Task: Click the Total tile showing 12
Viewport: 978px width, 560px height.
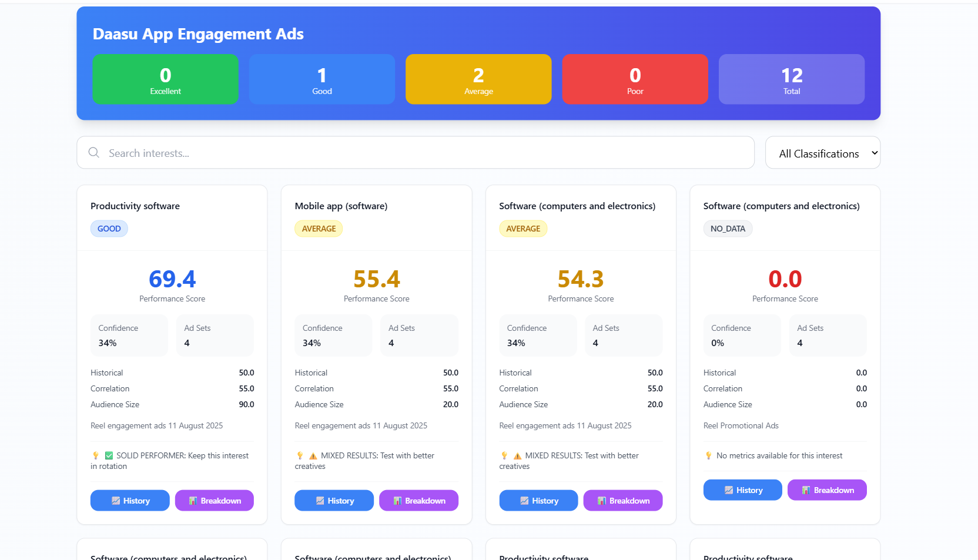Action: point(791,79)
